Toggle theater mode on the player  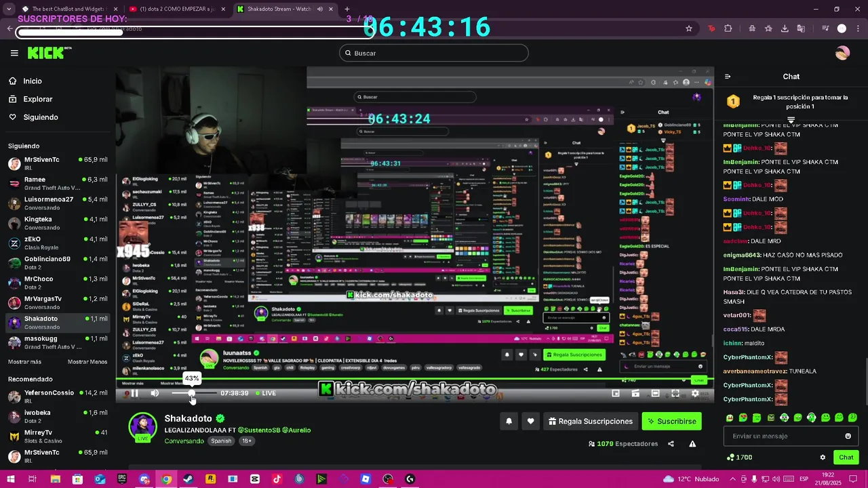(655, 393)
